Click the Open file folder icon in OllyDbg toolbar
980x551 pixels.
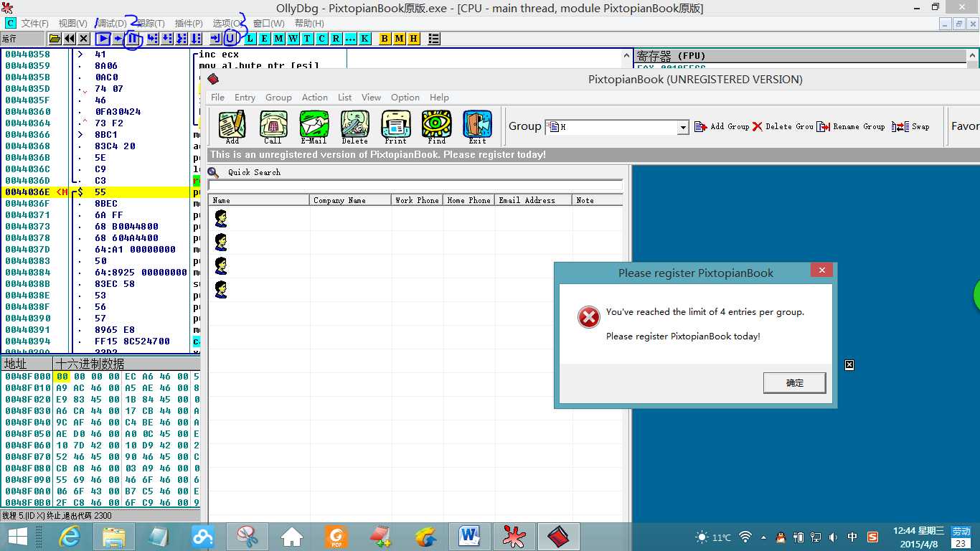pyautogui.click(x=55, y=39)
